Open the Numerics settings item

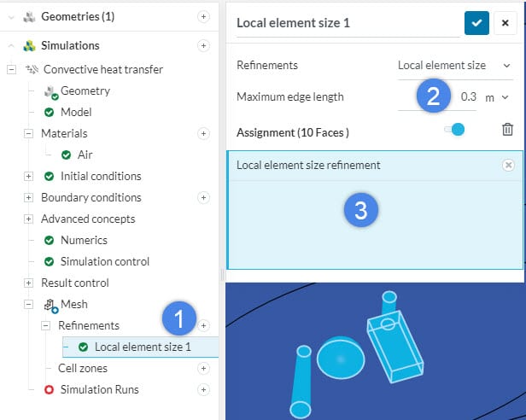84,240
